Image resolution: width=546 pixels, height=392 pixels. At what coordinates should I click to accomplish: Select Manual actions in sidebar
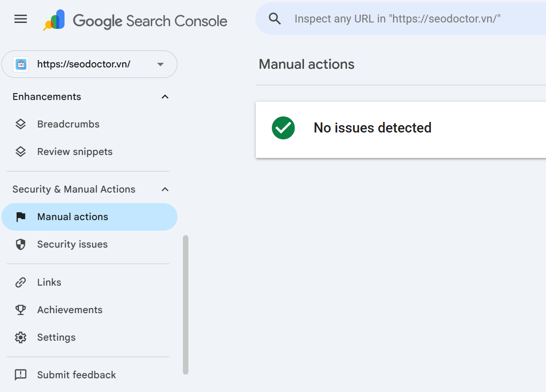89,217
